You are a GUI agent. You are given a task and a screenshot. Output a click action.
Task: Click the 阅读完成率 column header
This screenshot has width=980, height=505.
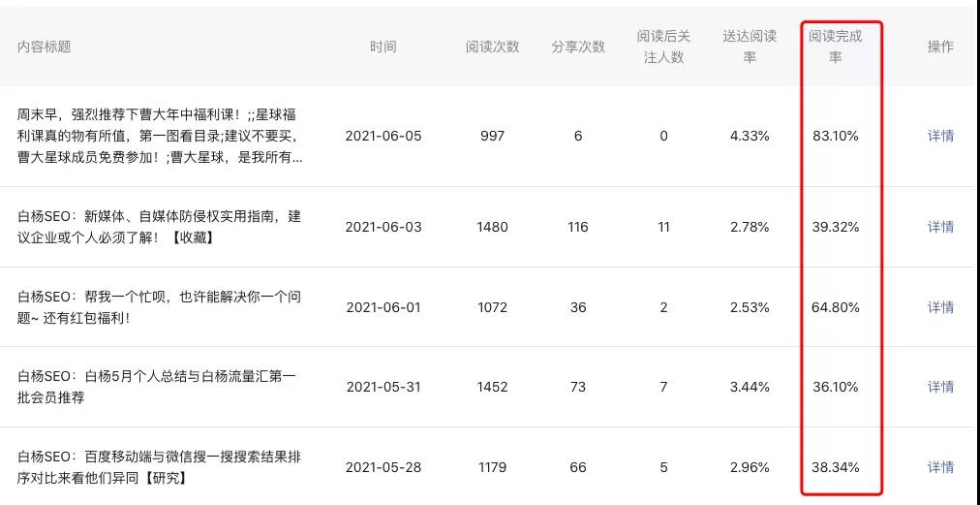pyautogui.click(x=835, y=47)
